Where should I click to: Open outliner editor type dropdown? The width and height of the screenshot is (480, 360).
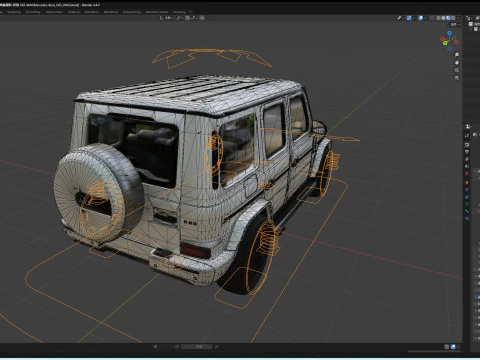click(469, 18)
